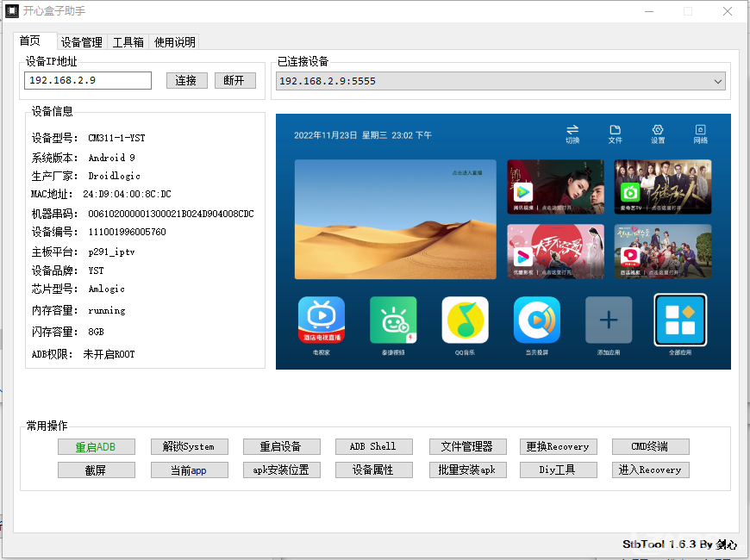
Task: Focus the 设备IP地址 input field
Action: click(88, 80)
